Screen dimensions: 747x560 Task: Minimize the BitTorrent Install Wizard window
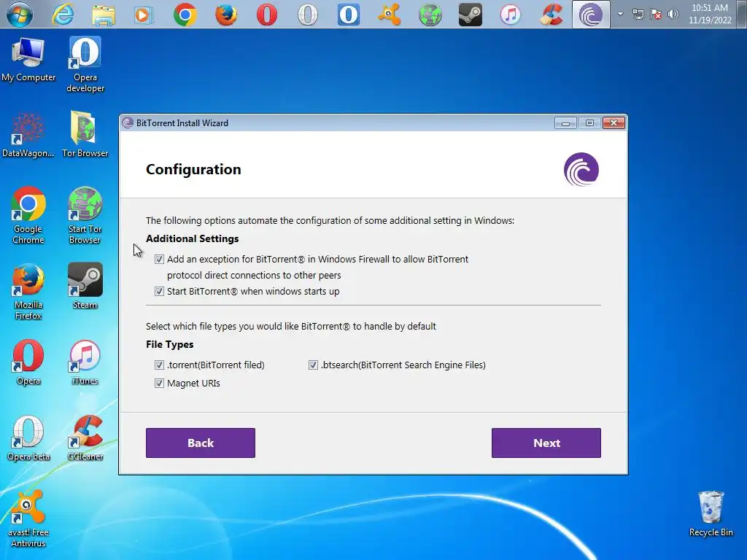click(x=565, y=123)
